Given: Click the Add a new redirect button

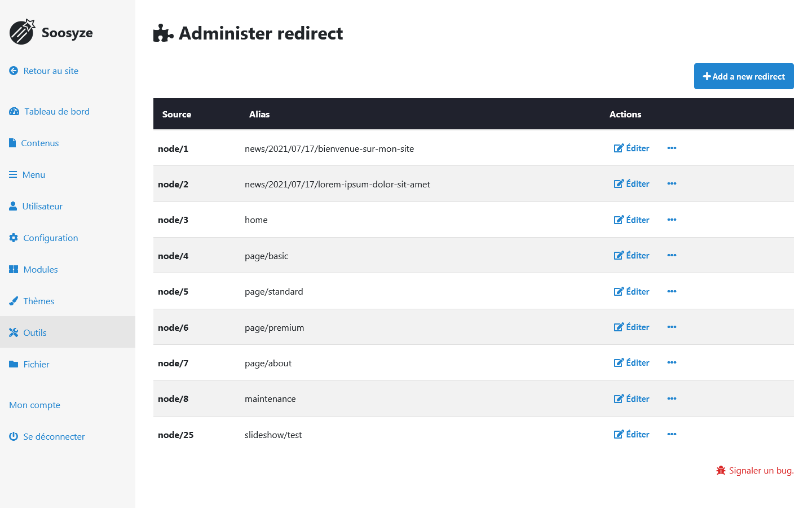Looking at the screenshot, I should point(744,76).
